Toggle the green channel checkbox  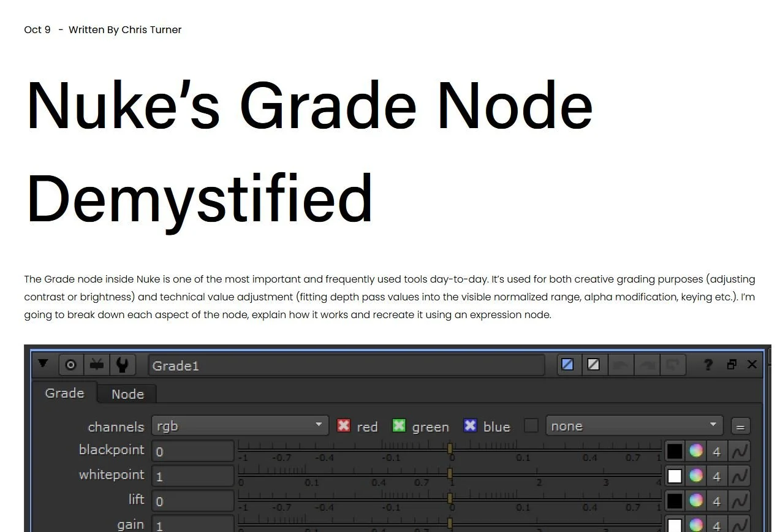click(x=399, y=425)
